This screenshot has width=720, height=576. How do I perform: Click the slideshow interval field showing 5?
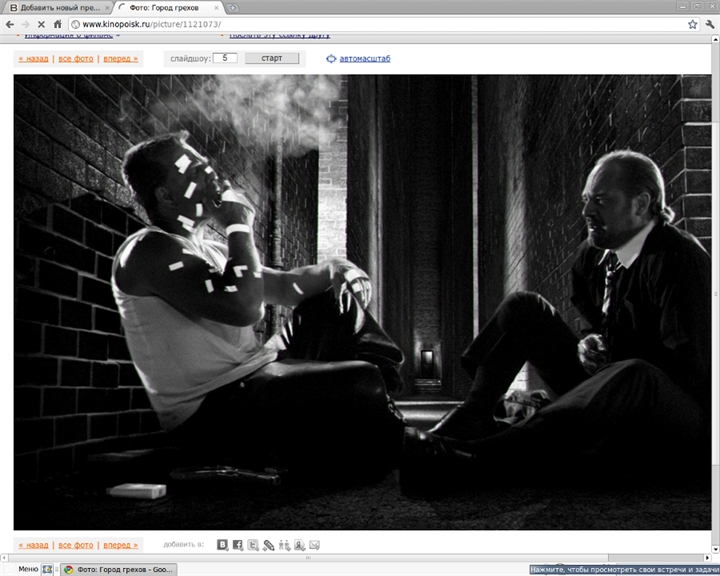pyautogui.click(x=225, y=58)
